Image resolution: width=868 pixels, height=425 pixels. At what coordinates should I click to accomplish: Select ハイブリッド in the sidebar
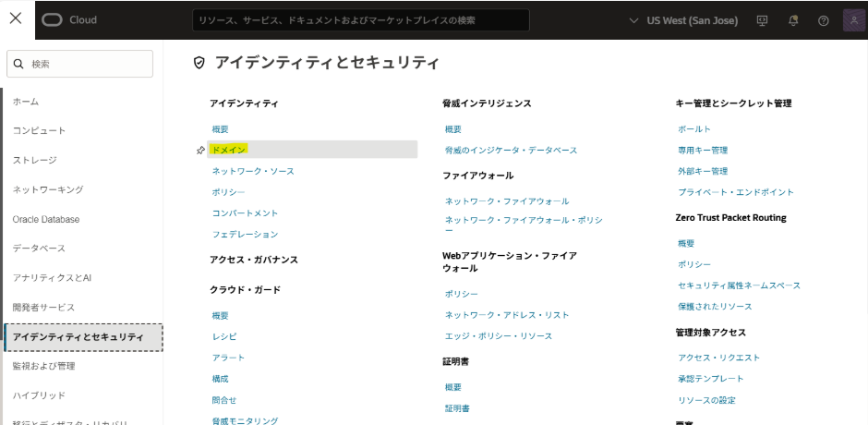pyautogui.click(x=40, y=395)
